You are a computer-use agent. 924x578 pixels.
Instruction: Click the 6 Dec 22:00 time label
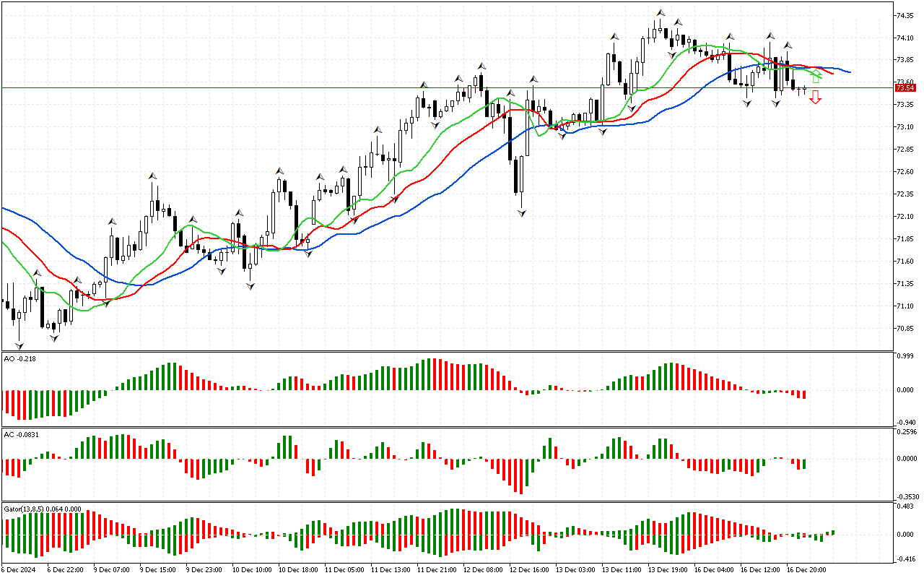(66, 570)
